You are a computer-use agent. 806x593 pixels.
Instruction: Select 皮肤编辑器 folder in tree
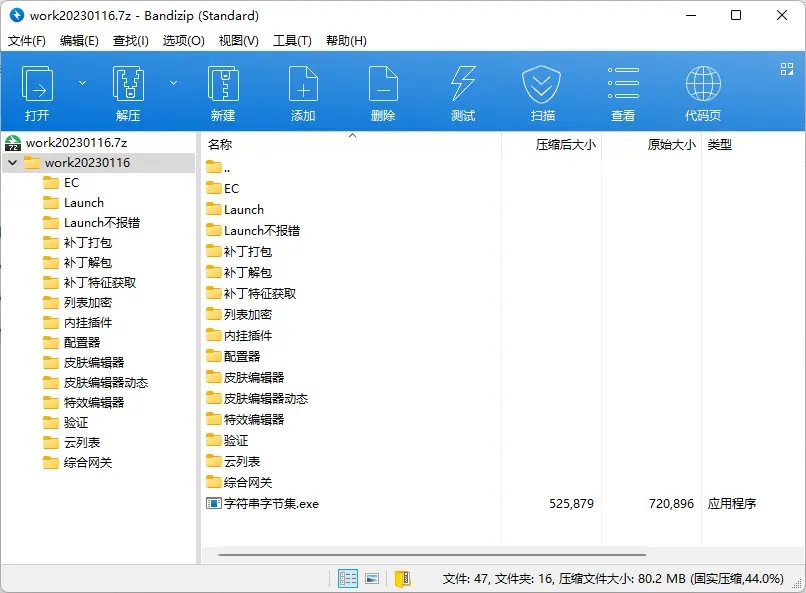tap(83, 363)
